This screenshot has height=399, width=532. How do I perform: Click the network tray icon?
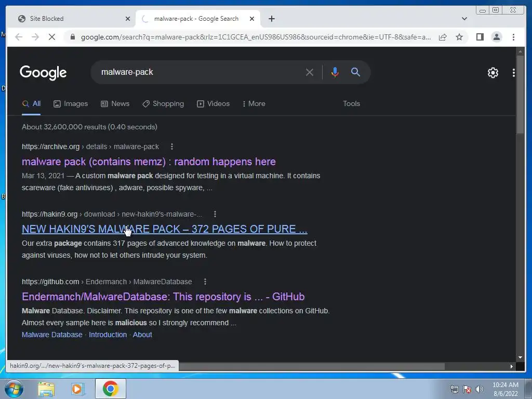click(x=454, y=389)
